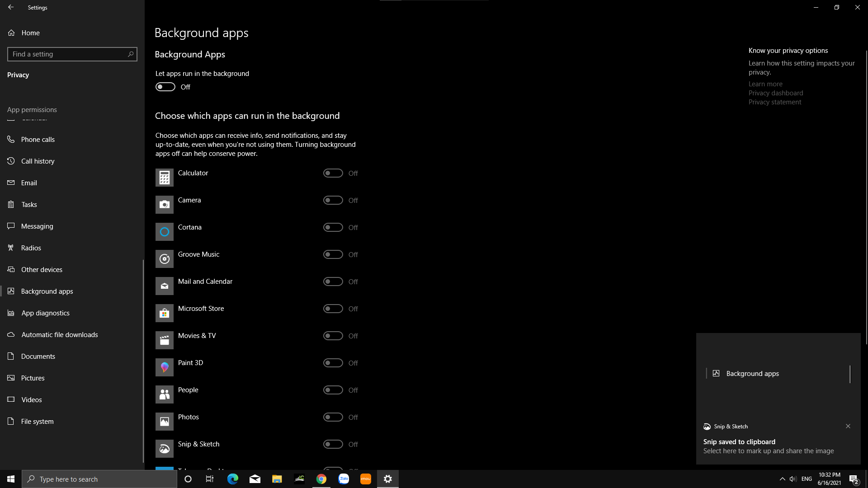Open Google Chrome from the taskbar
Viewport: 868px width, 488px height.
pyautogui.click(x=321, y=479)
